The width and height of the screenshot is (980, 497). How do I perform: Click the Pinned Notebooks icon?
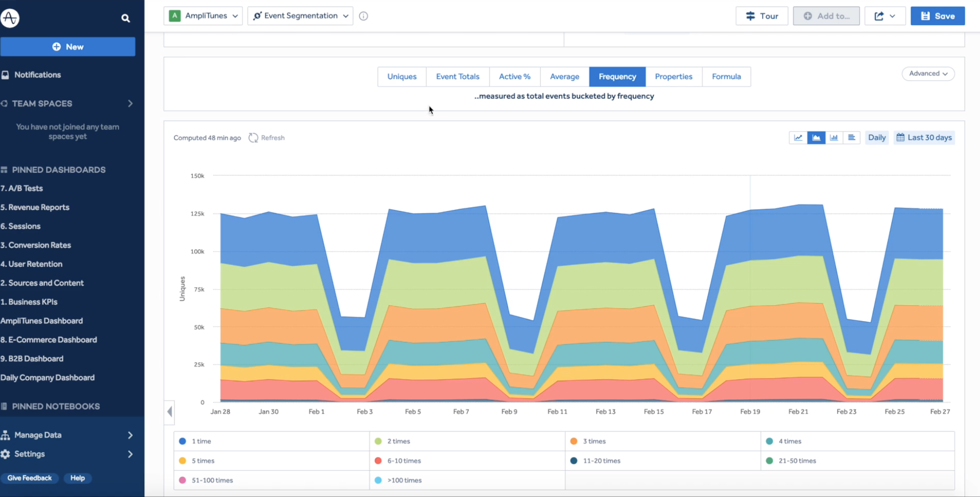coord(4,406)
